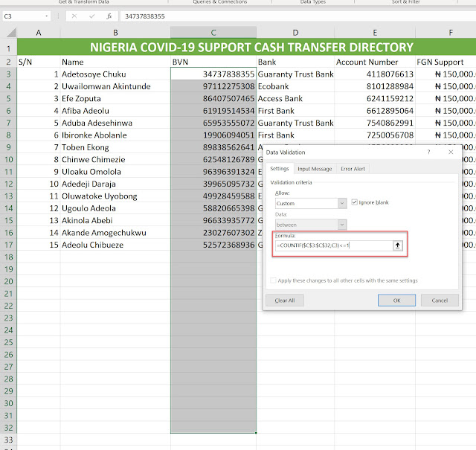The image size is (476, 450).
Task: Click the FGN Support header cell
Action: 446,62
